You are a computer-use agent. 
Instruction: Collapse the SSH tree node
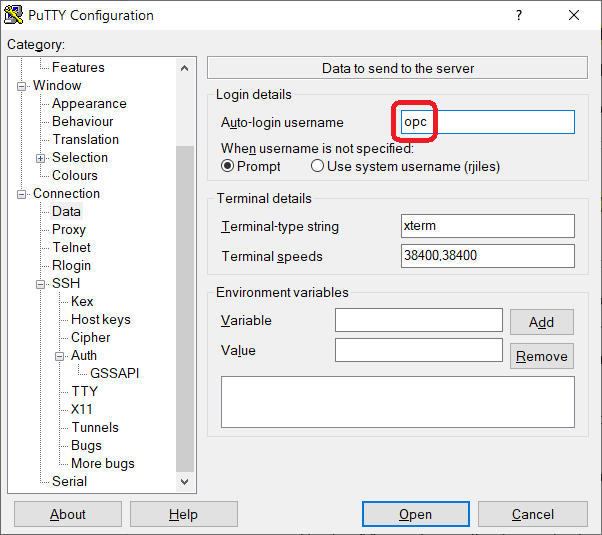pyautogui.click(x=40, y=284)
